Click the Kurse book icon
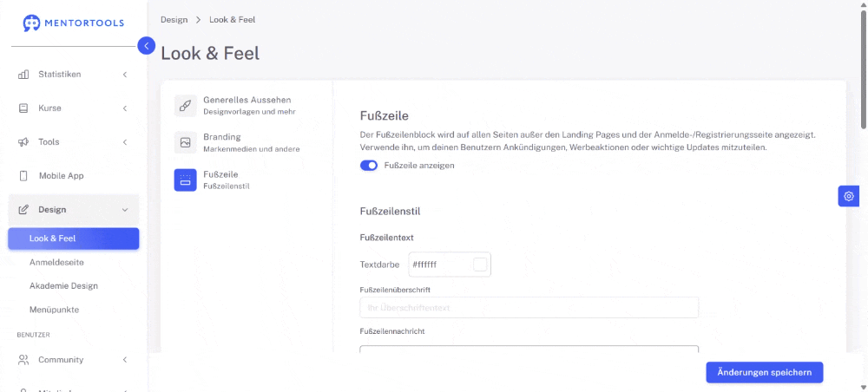The image size is (868, 392). 23,108
